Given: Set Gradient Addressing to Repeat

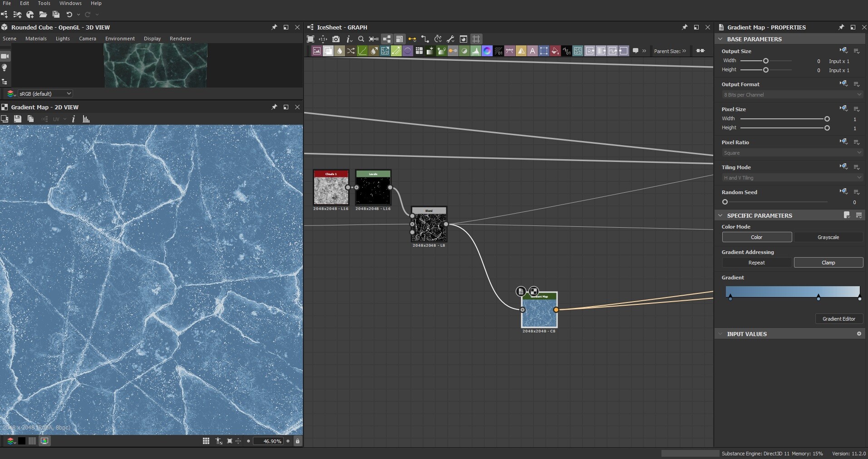Looking at the screenshot, I should pyautogui.click(x=756, y=263).
